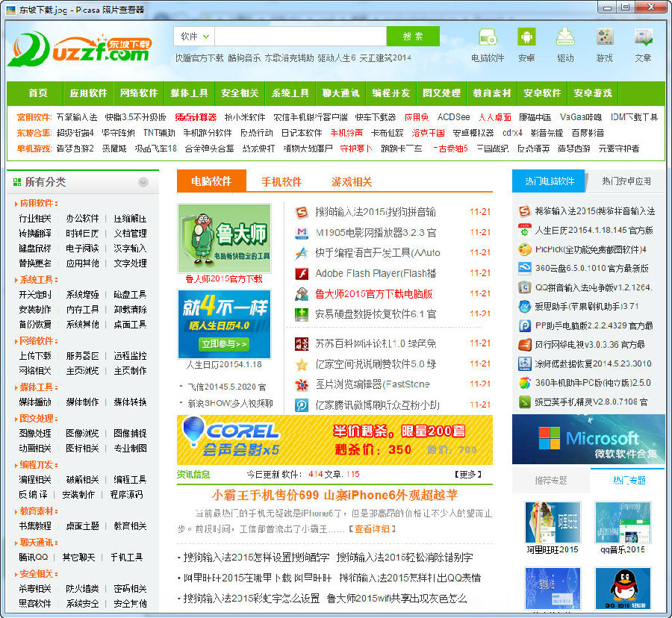This screenshot has width=672, height=618.
Task: Open the Microsoft 微软软件合集 banner
Action: [588, 440]
